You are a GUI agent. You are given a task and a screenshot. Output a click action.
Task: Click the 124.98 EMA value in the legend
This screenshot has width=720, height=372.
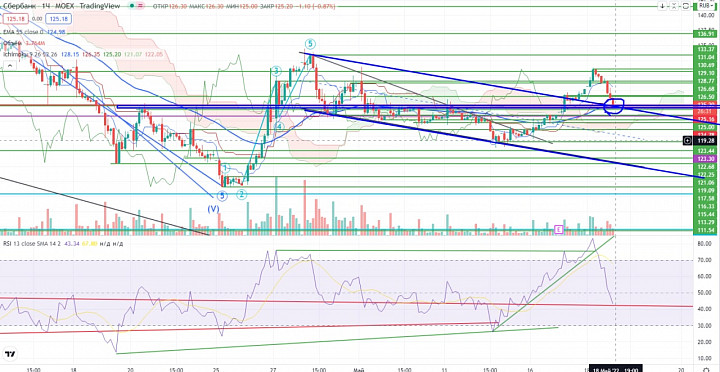[x=56, y=32]
